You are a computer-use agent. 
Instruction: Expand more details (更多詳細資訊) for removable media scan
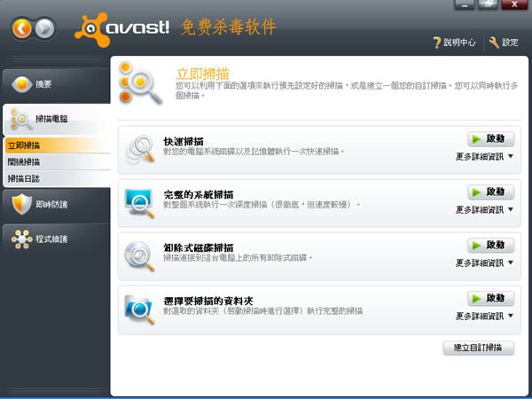point(484,263)
